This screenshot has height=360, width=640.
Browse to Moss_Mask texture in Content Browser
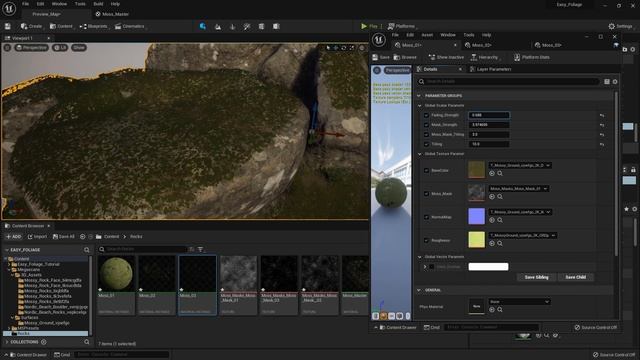click(500, 197)
